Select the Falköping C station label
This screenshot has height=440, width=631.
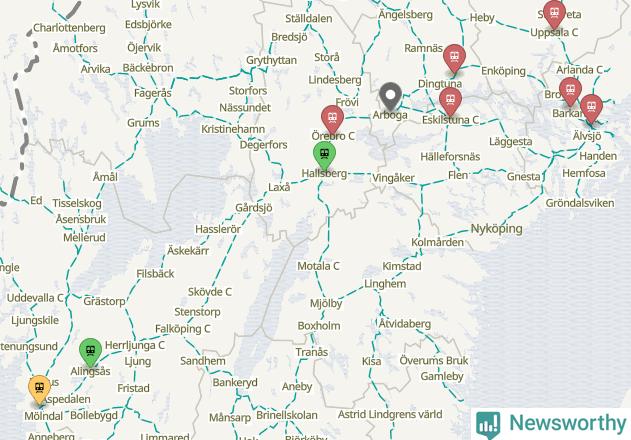click(183, 329)
